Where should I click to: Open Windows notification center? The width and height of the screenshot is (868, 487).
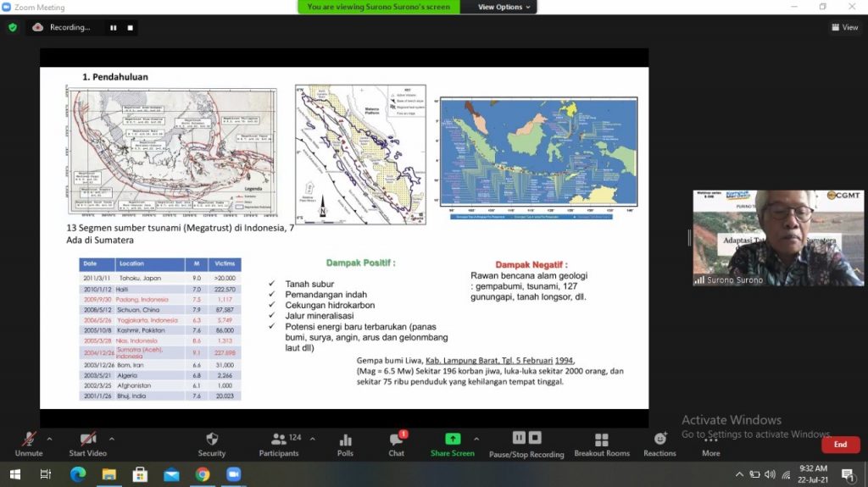(x=848, y=474)
